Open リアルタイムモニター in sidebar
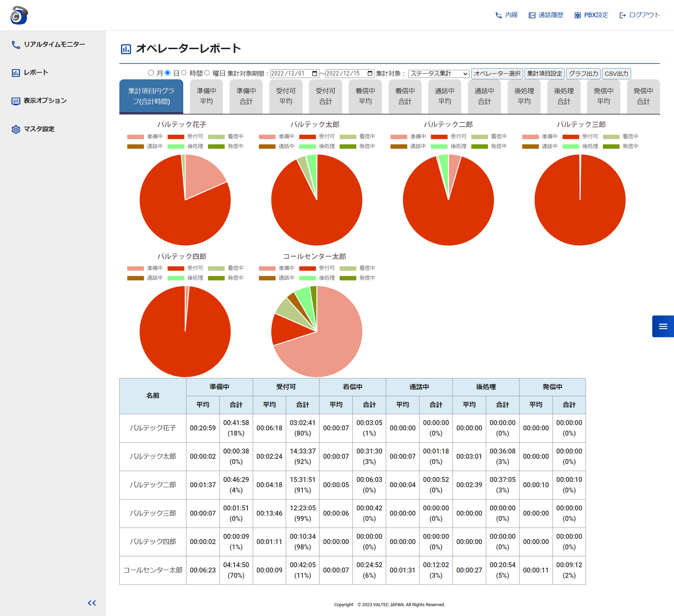The width and height of the screenshot is (674, 616). coord(54,45)
